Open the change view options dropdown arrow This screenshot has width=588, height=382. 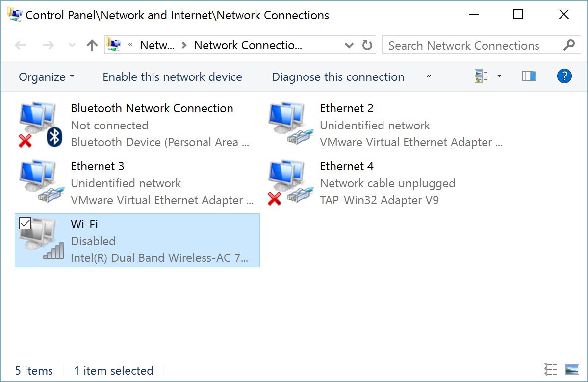coord(499,76)
